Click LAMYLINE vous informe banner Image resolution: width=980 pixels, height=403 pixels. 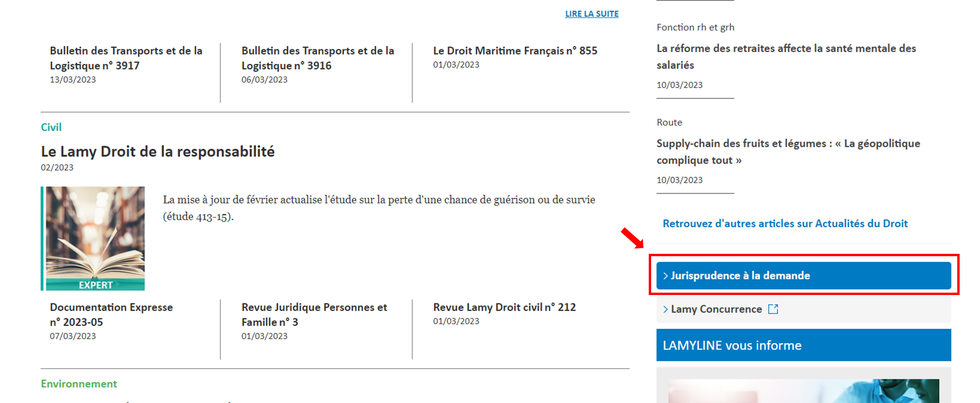click(x=803, y=345)
